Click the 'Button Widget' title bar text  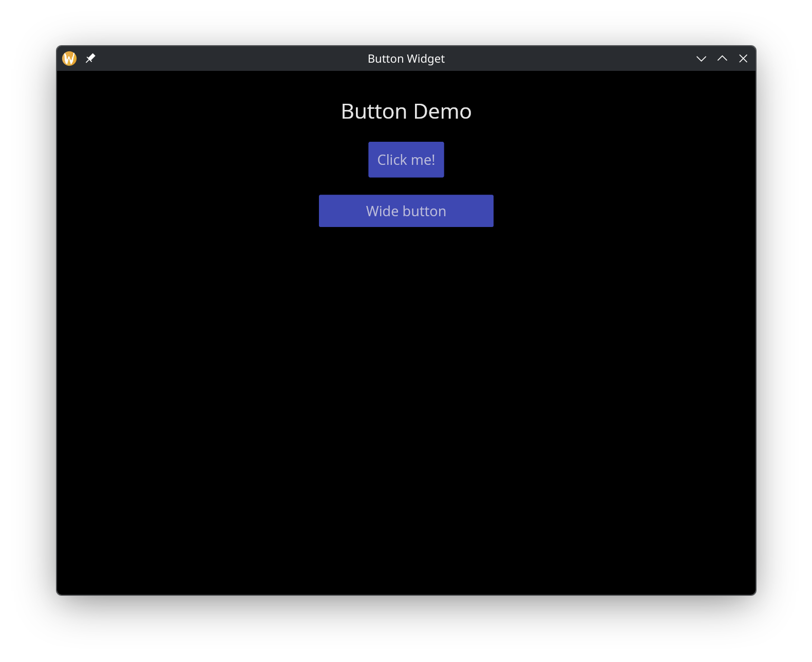point(406,59)
